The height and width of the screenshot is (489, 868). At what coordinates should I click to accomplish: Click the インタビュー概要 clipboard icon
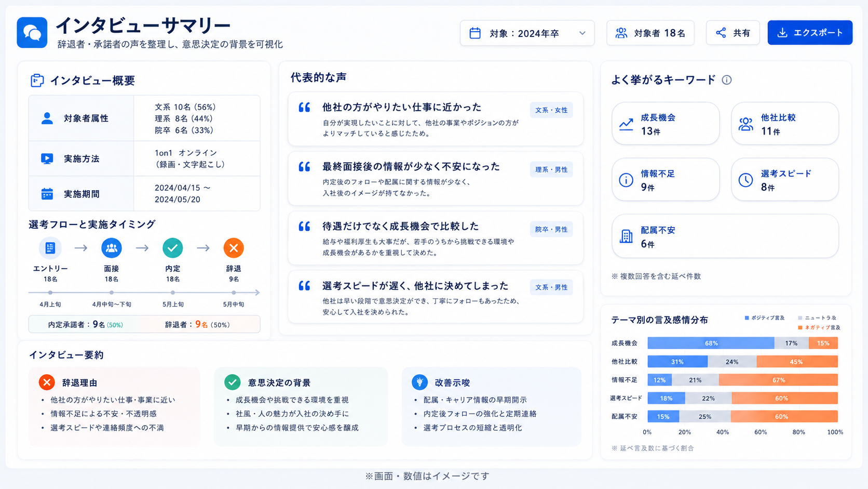coord(37,81)
